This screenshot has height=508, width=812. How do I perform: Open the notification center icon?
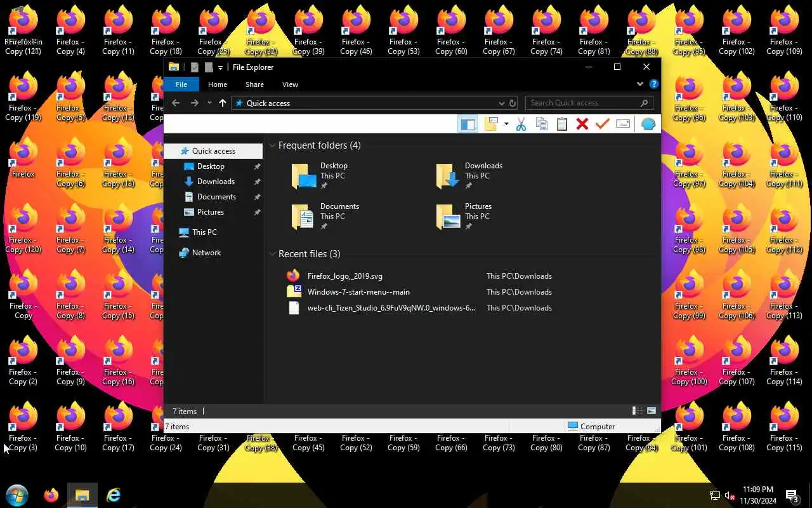792,495
